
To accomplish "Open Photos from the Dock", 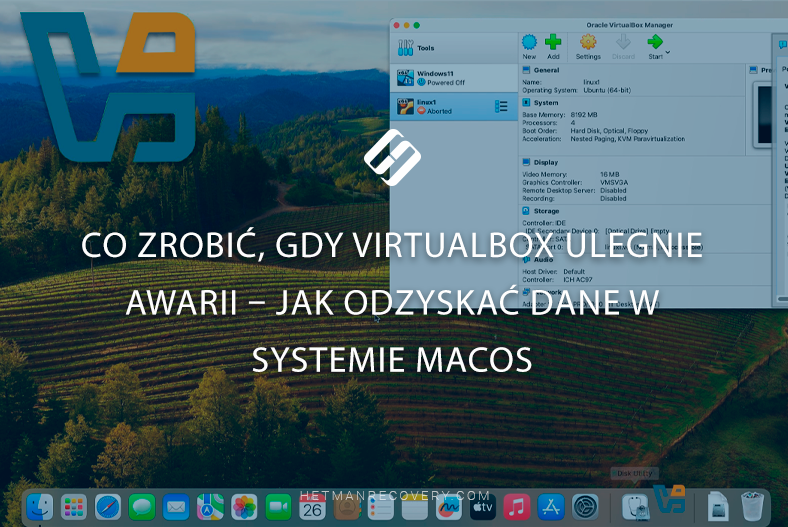I will [244, 506].
